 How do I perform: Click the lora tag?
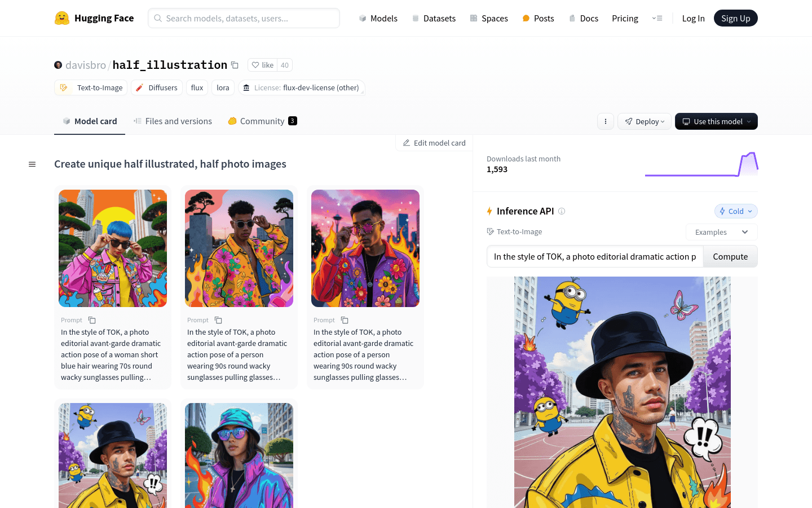pyautogui.click(x=223, y=87)
